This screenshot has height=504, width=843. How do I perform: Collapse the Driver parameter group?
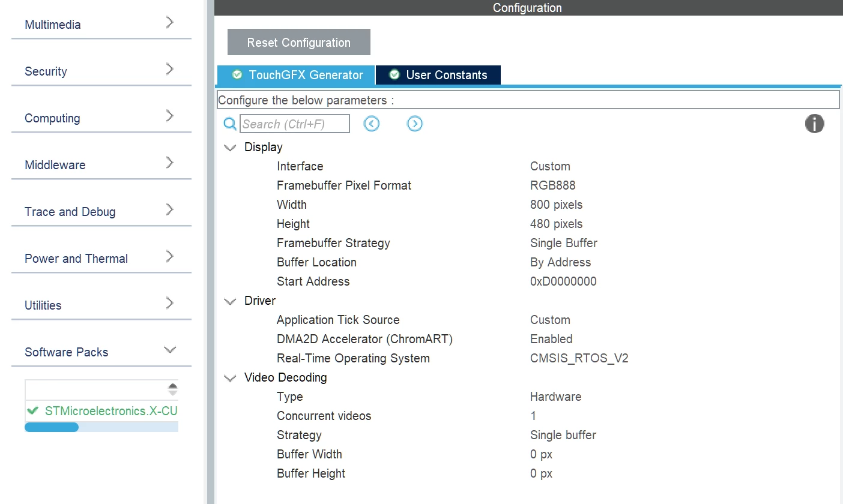point(230,301)
